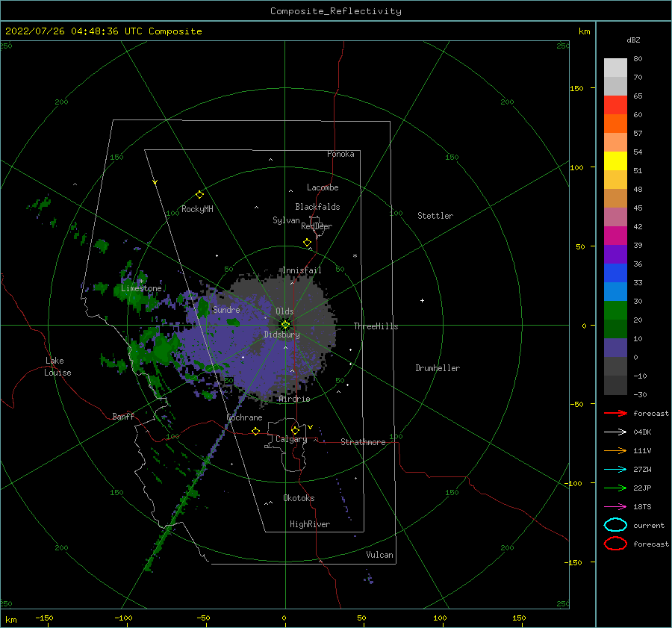Click the cyan current ellipse icon
The height and width of the screenshot is (628, 672).
[x=615, y=525]
